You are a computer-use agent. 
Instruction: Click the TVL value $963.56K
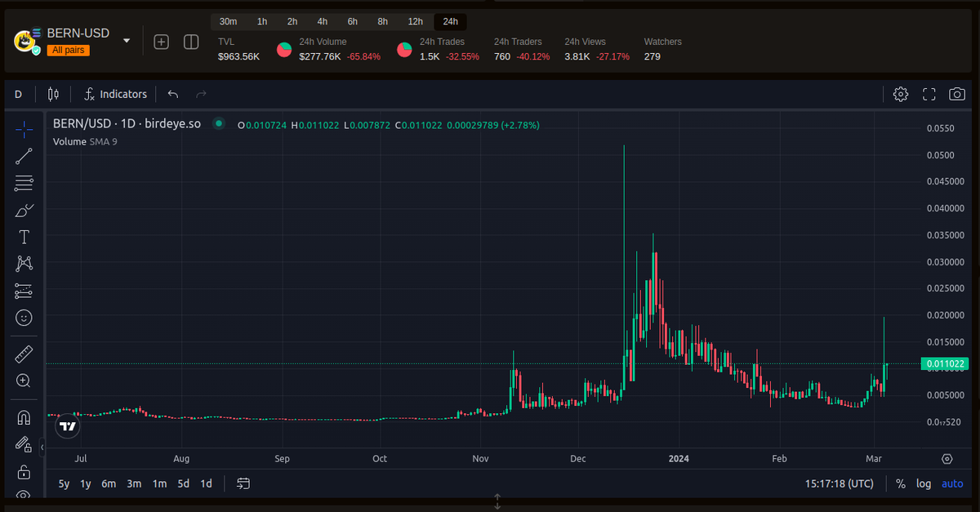(x=238, y=56)
